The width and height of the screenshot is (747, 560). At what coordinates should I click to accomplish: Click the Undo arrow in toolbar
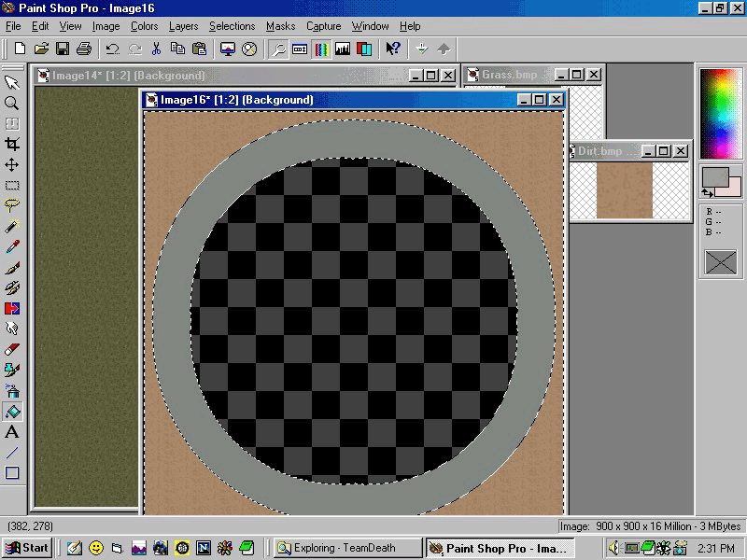point(113,49)
